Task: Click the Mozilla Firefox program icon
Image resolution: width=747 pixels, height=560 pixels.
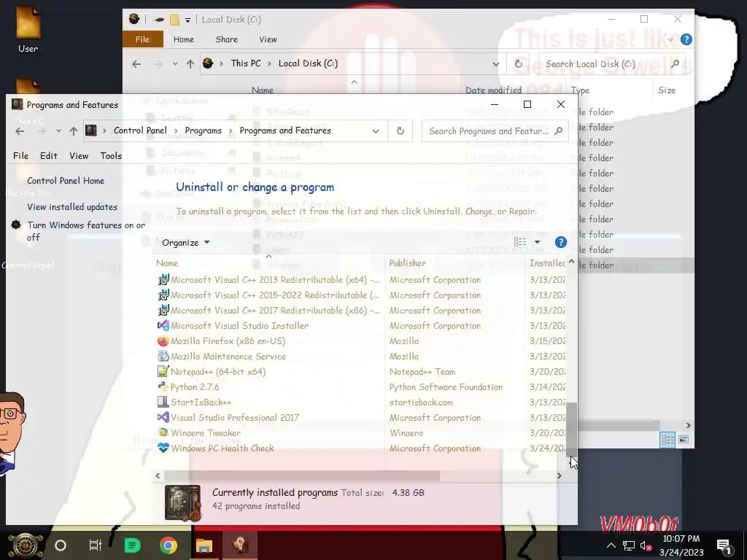Action: coord(163,341)
